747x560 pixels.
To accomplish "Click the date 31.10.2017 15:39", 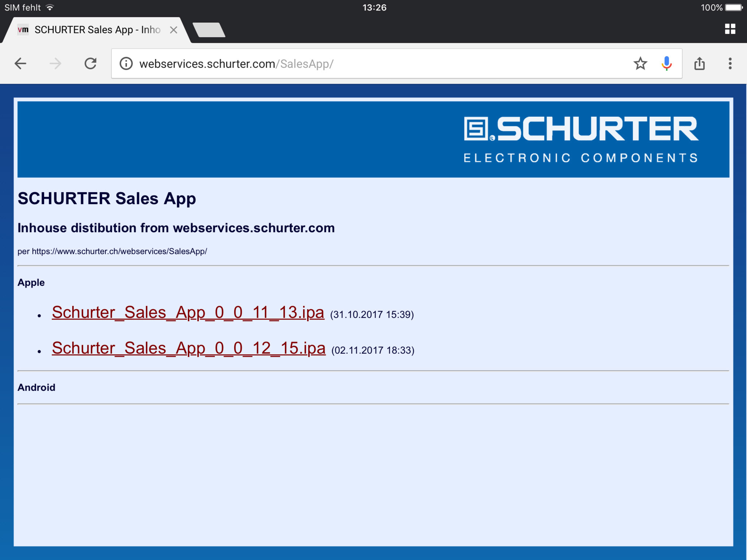I will (372, 315).
